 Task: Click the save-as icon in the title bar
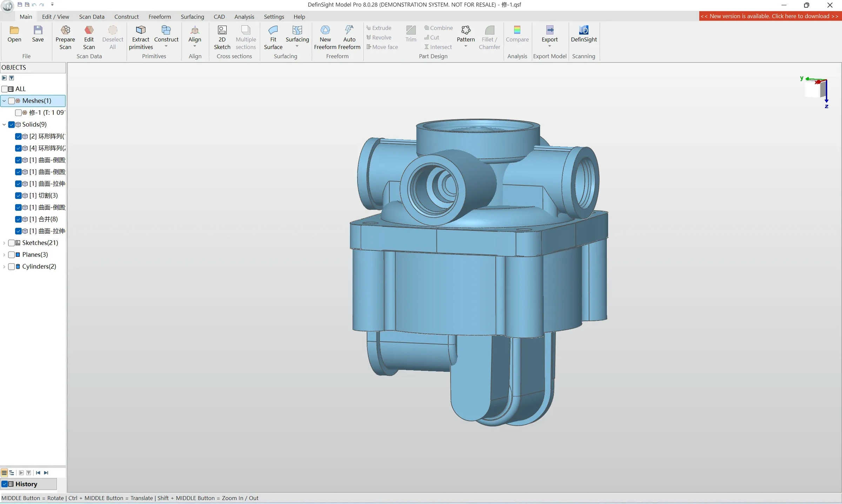(27, 5)
